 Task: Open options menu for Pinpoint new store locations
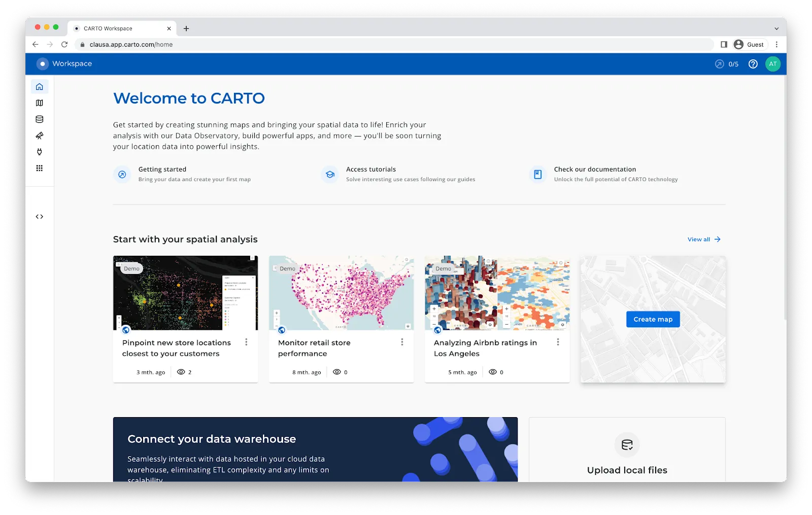(247, 342)
